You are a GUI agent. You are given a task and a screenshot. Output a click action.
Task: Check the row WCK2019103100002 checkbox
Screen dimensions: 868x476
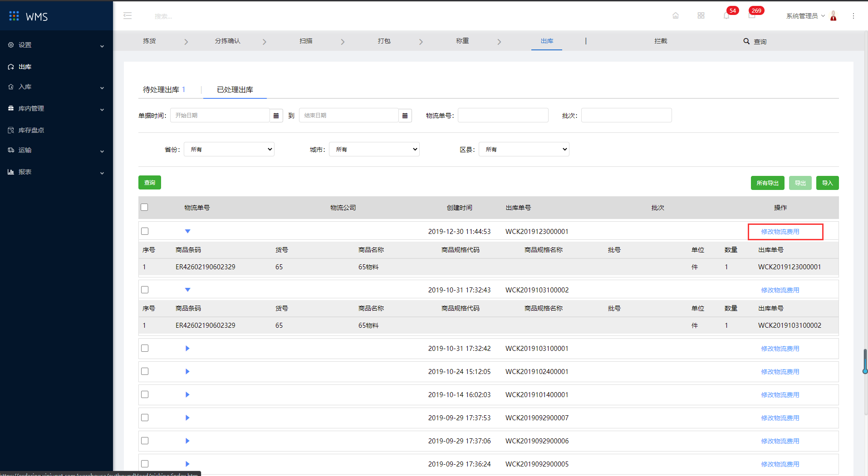coord(145,290)
